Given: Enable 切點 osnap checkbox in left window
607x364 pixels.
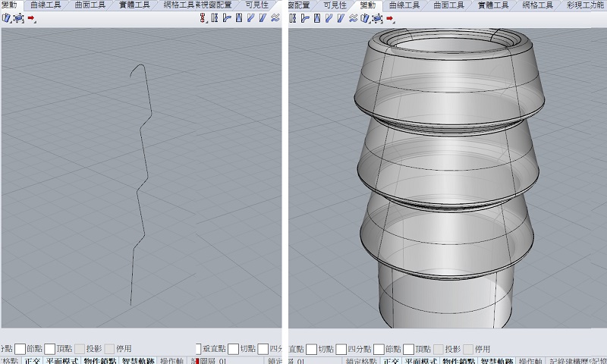Looking at the screenshot, I should click(233, 349).
